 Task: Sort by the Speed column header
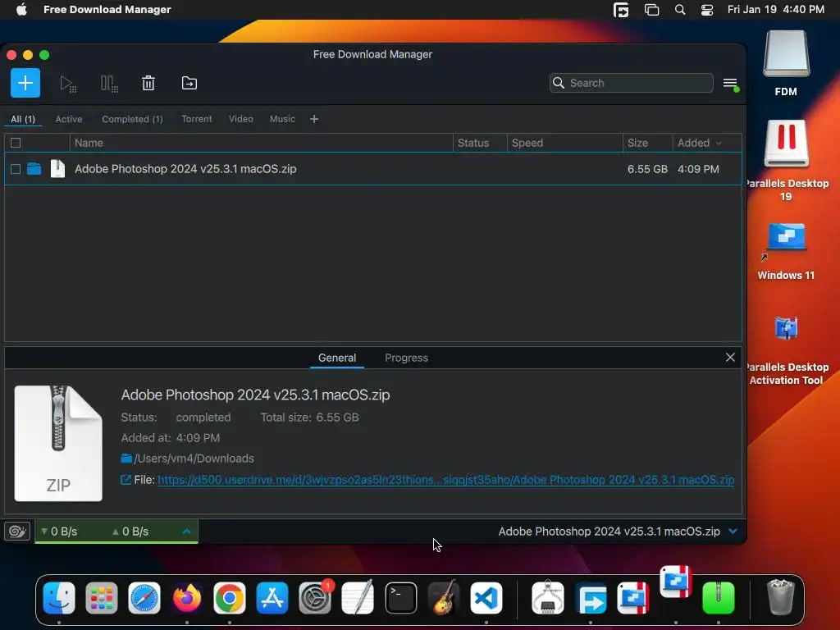(564, 143)
